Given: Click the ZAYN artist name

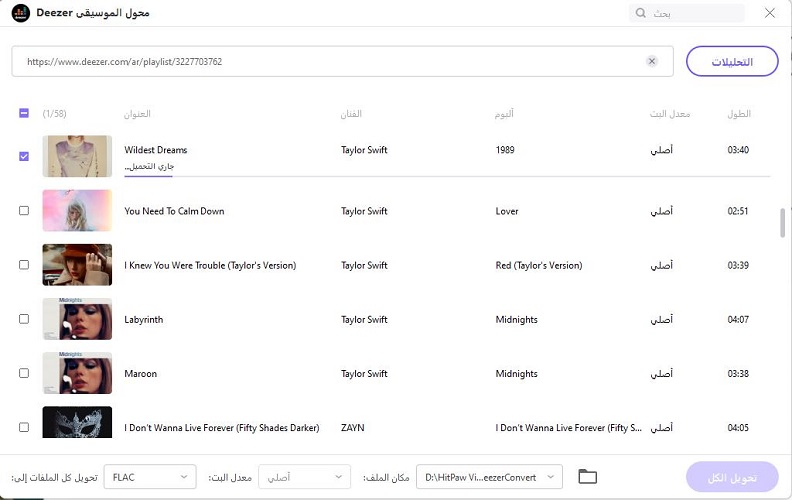Looking at the screenshot, I should [x=353, y=428].
